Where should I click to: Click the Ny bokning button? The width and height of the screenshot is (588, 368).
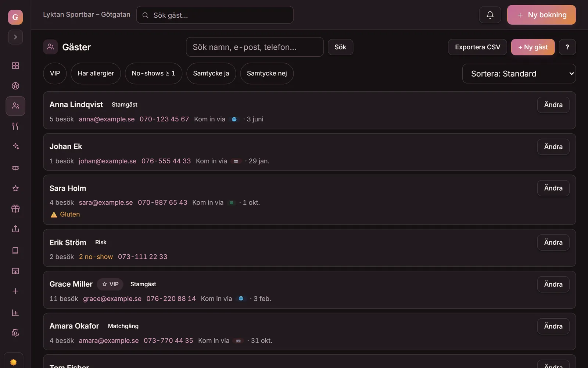tap(541, 15)
